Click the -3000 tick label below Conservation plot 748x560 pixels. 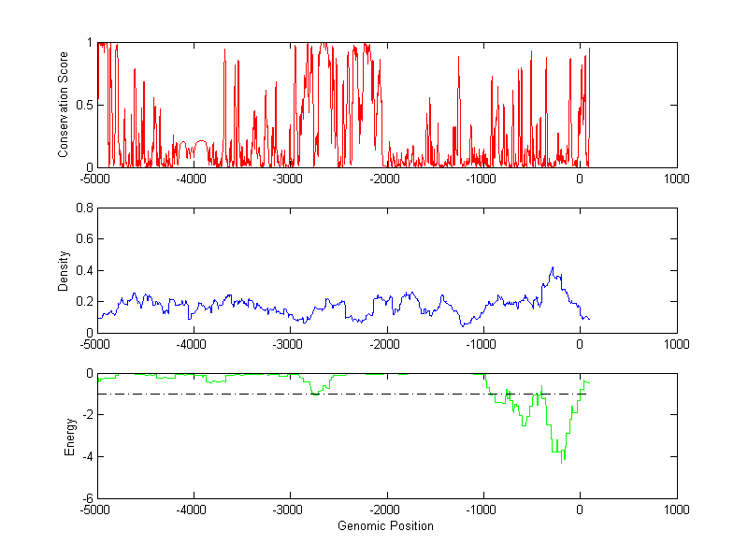[x=289, y=179]
